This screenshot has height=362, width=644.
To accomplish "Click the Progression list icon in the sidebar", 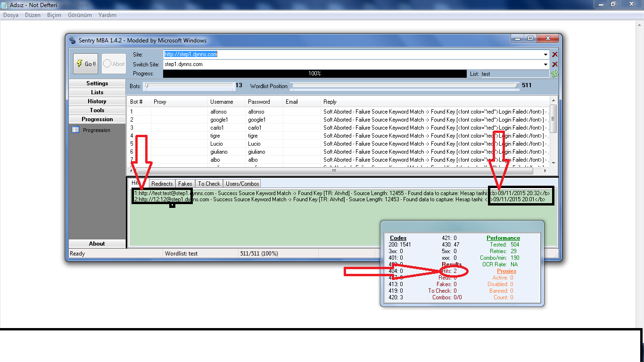I will (75, 130).
